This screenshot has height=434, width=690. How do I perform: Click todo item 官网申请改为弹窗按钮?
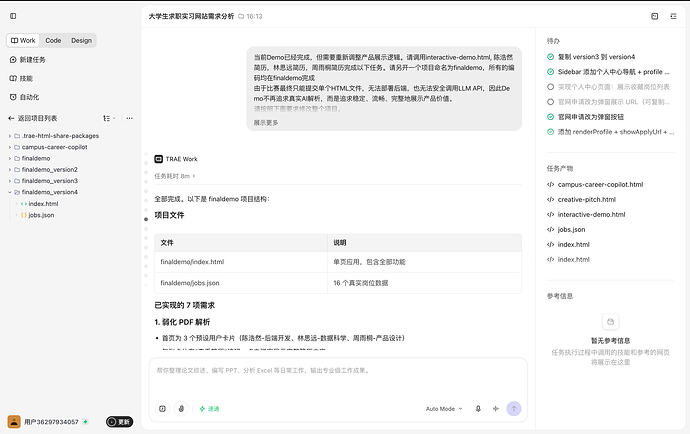click(591, 117)
